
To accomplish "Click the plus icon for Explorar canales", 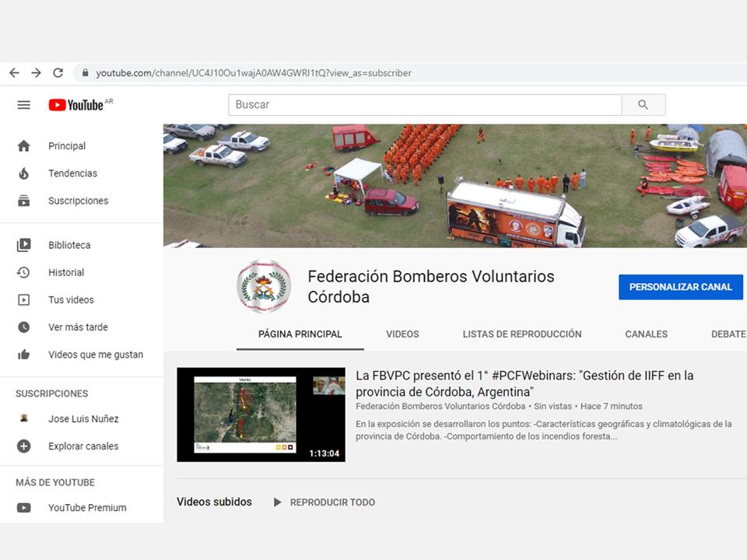I will (x=24, y=446).
